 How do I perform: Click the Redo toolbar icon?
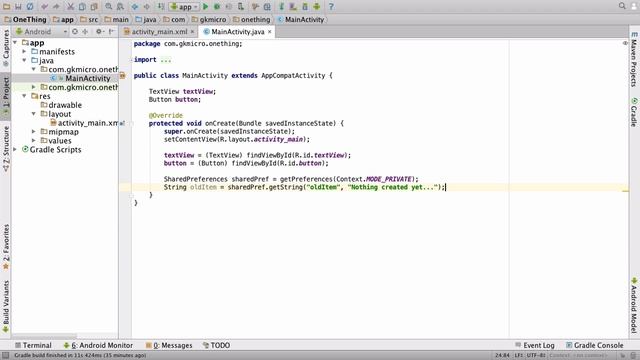coord(56,7)
